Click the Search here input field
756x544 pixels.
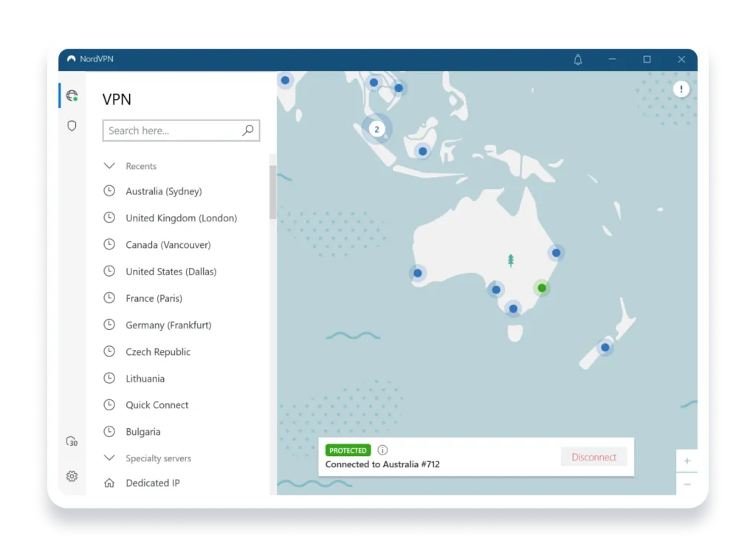(181, 130)
